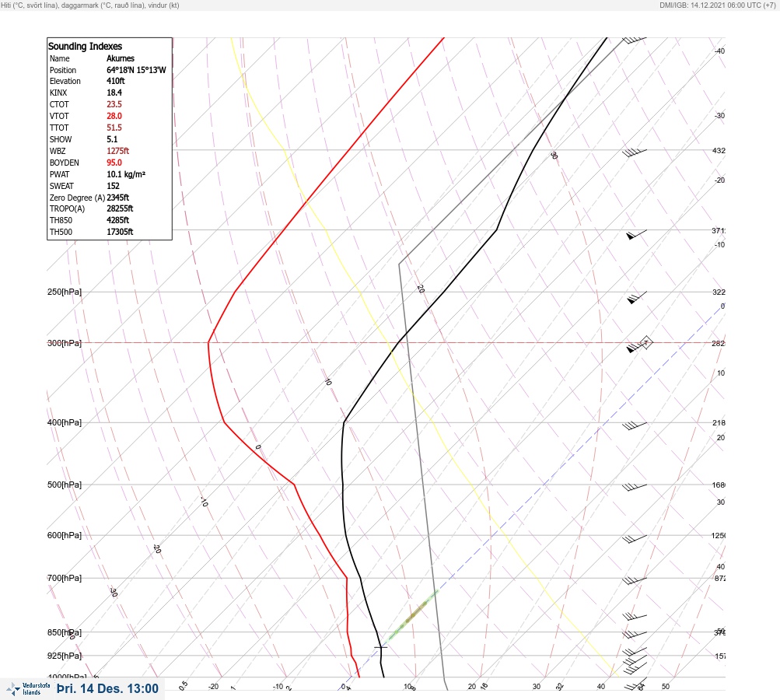The height and width of the screenshot is (700, 780).
Task: Click the cross marker on the temperature curve
Action: coord(380,647)
